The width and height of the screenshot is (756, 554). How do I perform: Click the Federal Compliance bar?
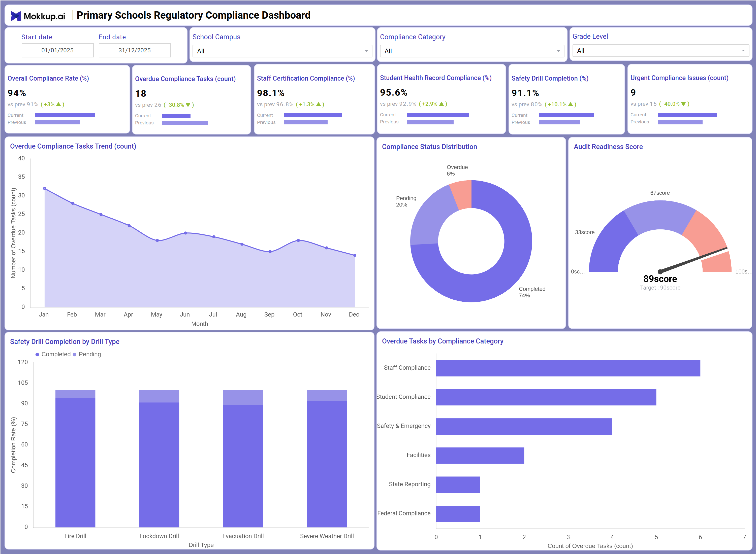coord(458,514)
